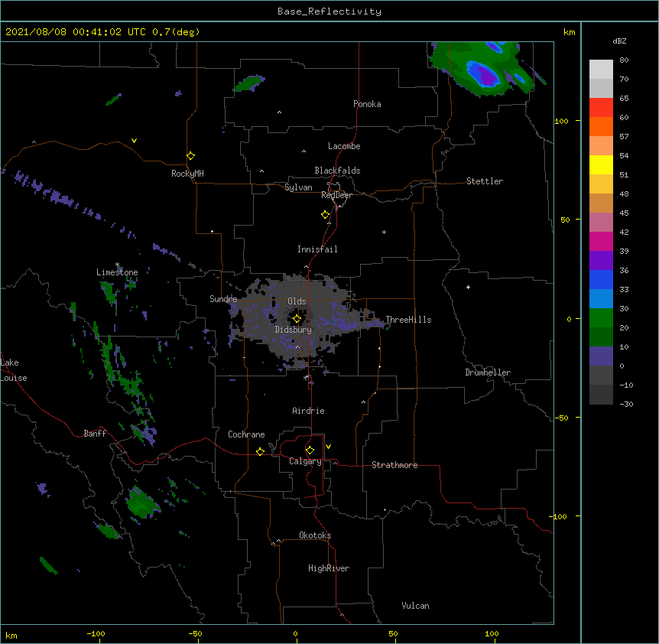Image resolution: width=659 pixels, height=644 pixels.
Task: Click the RedDeer city label
Action: click(336, 195)
